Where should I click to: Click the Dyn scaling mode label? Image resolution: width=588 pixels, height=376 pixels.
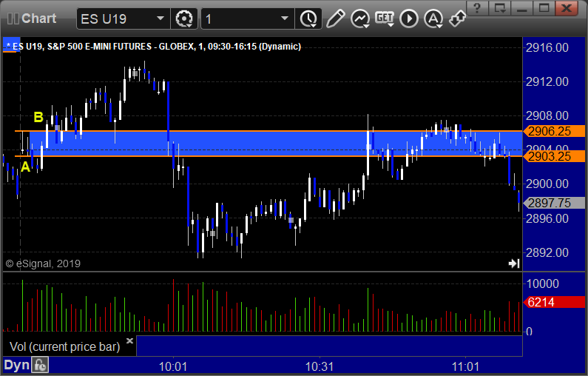[x=16, y=365]
